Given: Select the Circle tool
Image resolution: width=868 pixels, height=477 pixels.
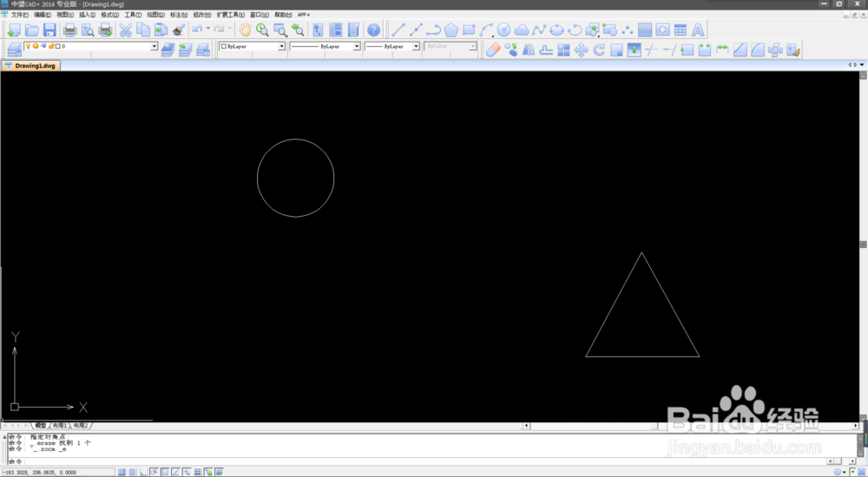Looking at the screenshot, I should tap(503, 29).
